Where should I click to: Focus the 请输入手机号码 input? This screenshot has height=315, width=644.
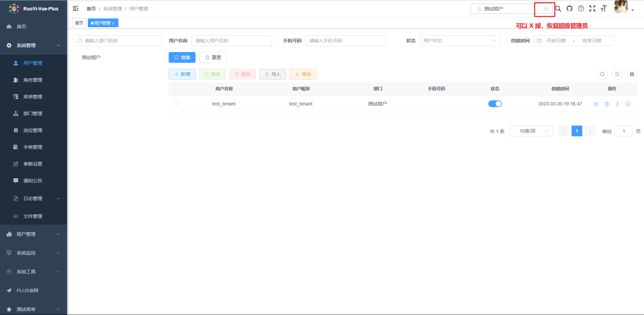tap(346, 41)
